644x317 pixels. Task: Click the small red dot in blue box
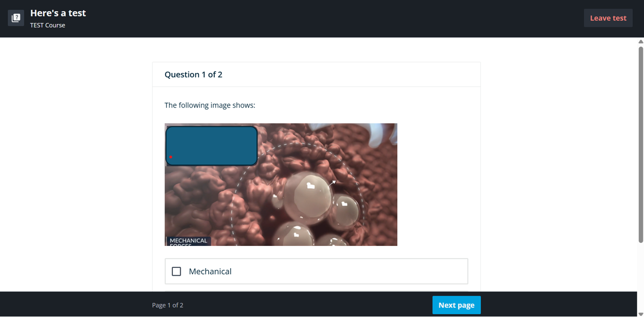pos(171,157)
